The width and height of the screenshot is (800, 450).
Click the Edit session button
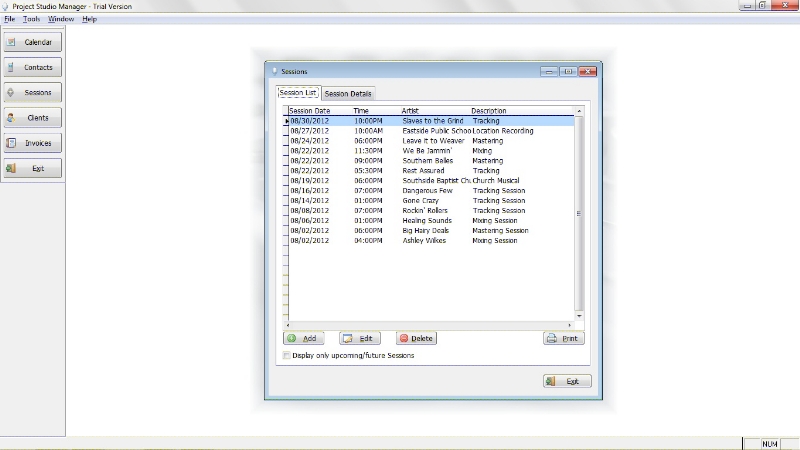pyautogui.click(x=360, y=339)
